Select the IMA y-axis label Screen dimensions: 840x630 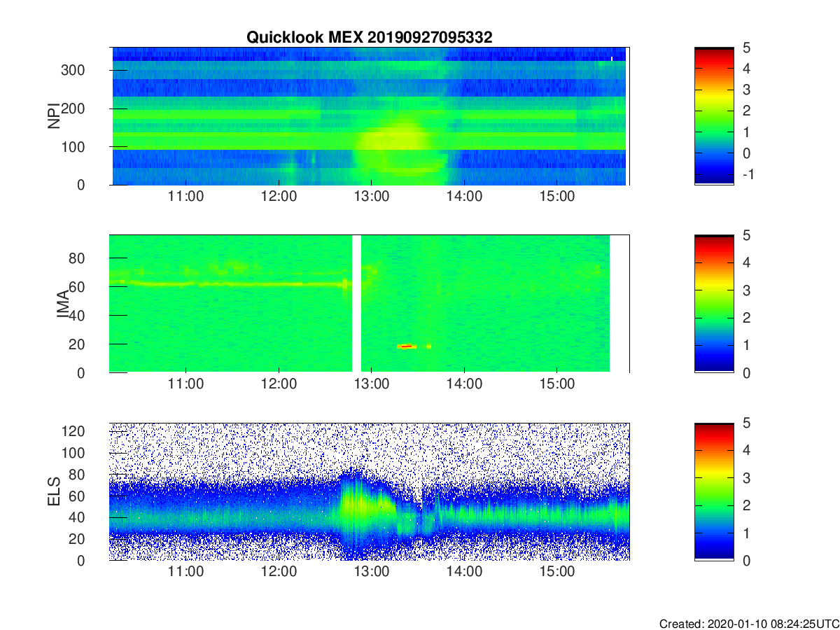tap(62, 304)
